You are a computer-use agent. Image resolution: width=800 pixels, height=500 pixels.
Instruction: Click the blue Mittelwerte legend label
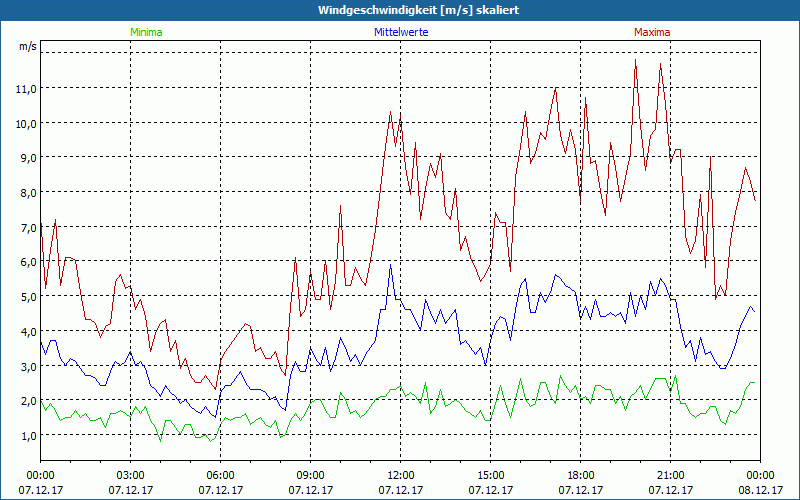401,32
